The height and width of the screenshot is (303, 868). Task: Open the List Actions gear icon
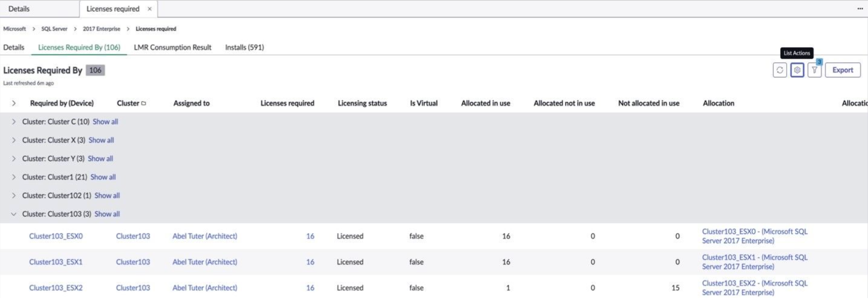(x=797, y=70)
